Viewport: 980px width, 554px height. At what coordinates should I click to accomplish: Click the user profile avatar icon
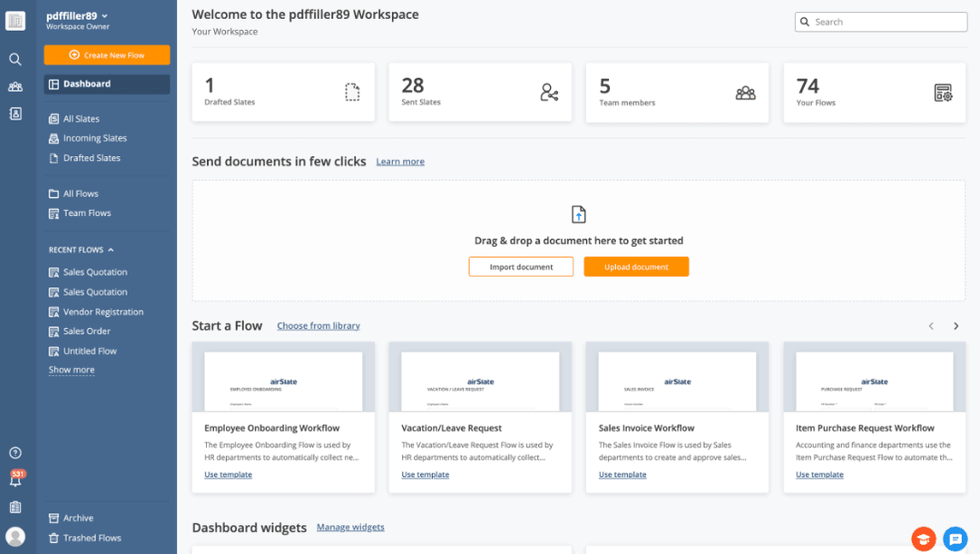click(15, 536)
